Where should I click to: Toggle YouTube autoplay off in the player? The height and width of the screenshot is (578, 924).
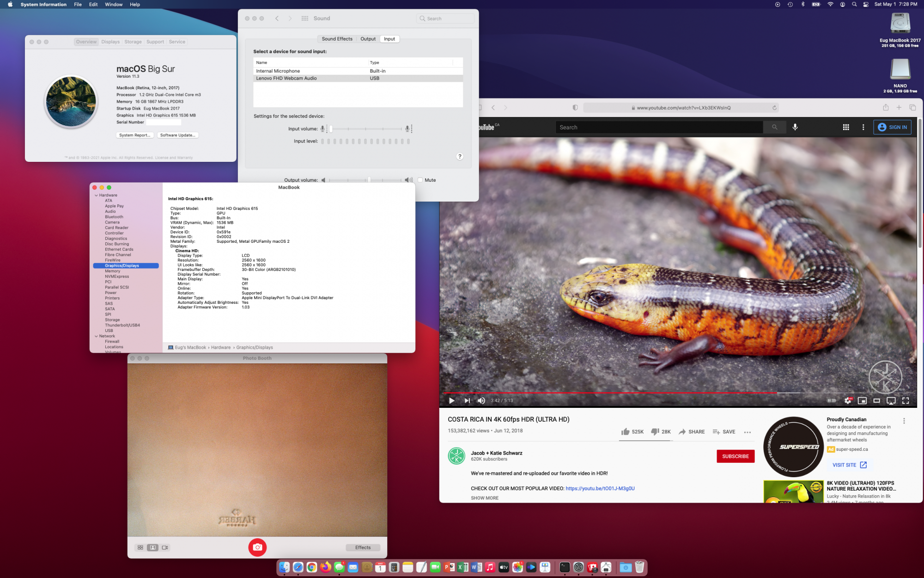click(x=832, y=400)
